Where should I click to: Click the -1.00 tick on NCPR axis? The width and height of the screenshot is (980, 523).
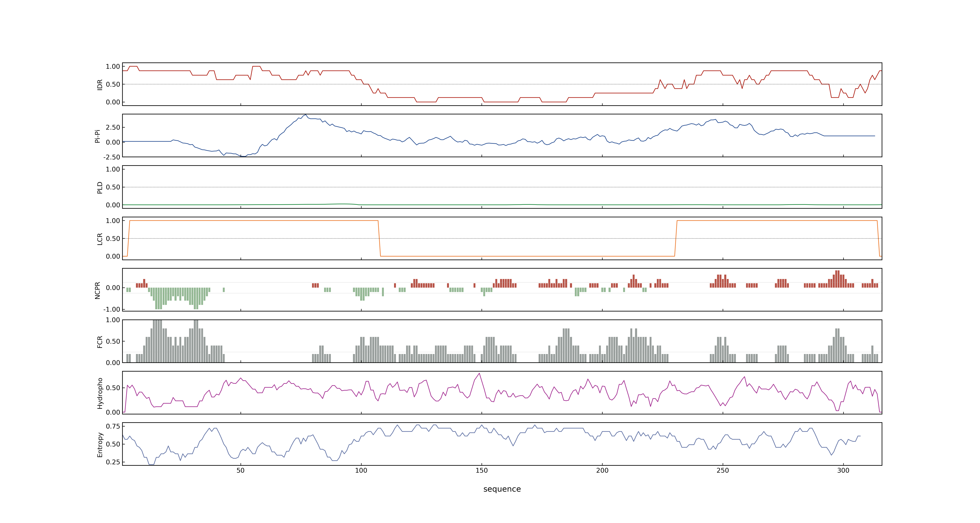click(111, 309)
